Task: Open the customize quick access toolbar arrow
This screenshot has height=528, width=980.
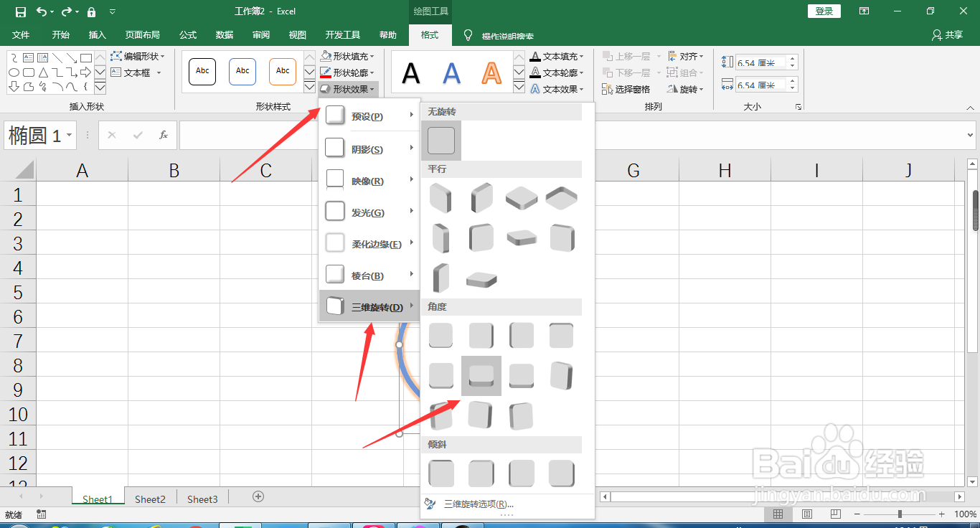Action: pos(113,11)
